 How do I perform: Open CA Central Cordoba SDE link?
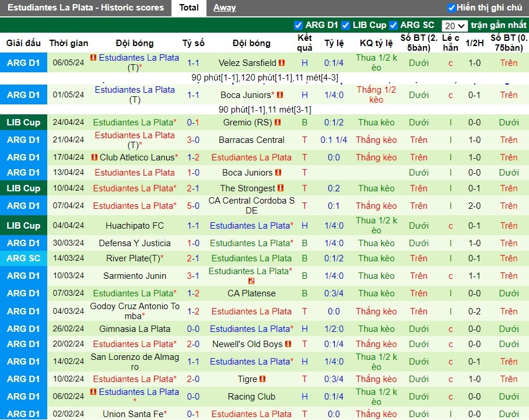click(x=251, y=205)
